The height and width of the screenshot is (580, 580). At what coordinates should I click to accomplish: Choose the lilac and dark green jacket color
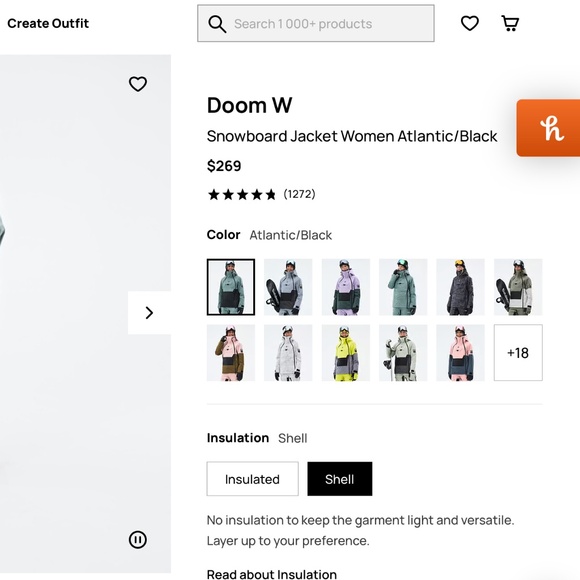click(345, 287)
